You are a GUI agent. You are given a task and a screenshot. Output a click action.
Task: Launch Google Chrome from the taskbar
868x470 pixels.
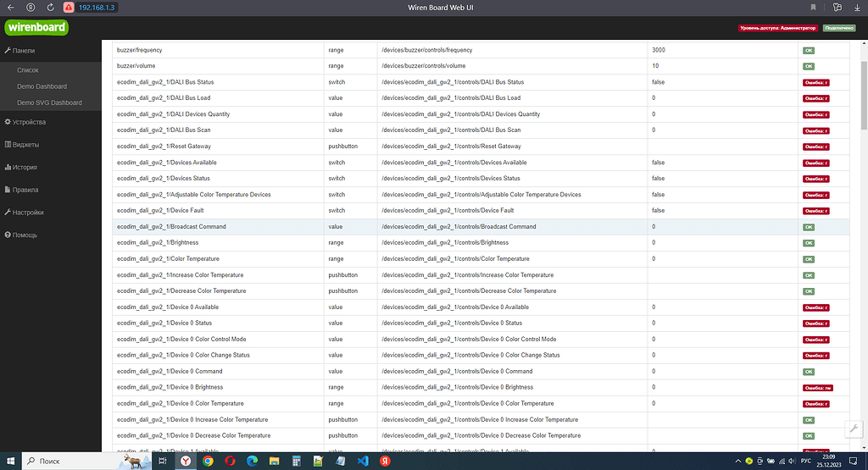point(209,461)
